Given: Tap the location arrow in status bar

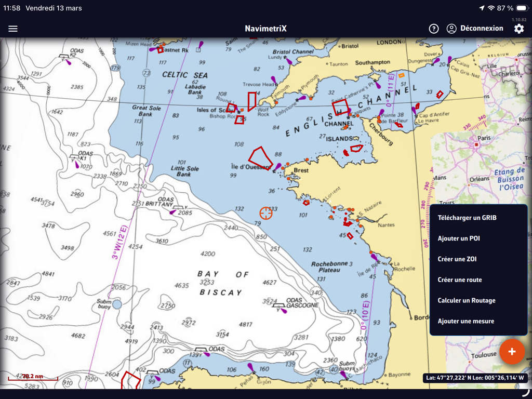Looking at the screenshot, I should pyautogui.click(x=482, y=8).
